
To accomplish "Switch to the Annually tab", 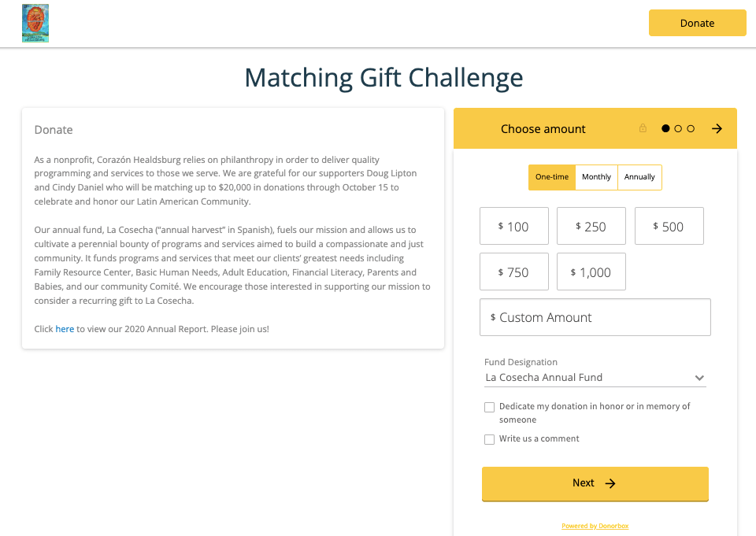I will 639,177.
